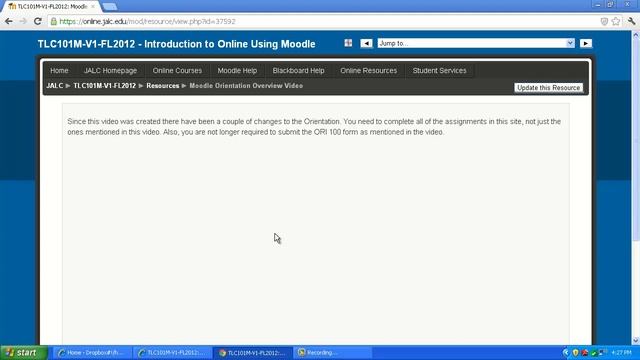Click the vertical scrollbar thumb

[636, 140]
